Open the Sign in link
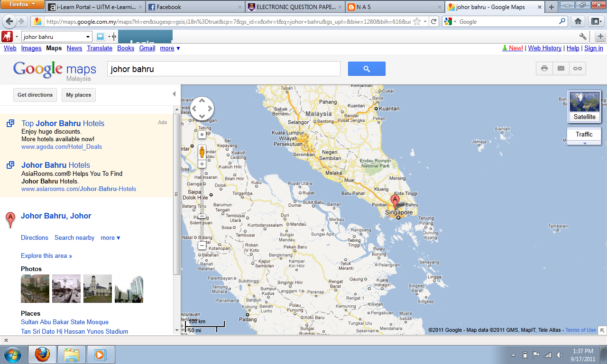This screenshot has width=607, height=364. tap(594, 48)
